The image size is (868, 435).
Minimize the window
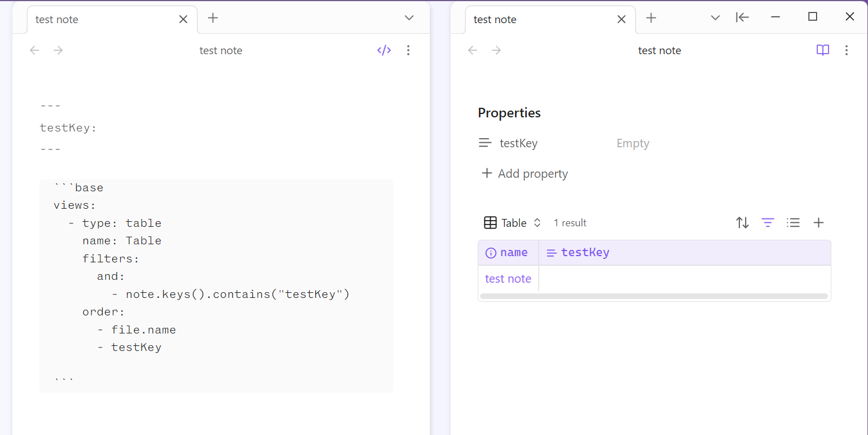776,17
